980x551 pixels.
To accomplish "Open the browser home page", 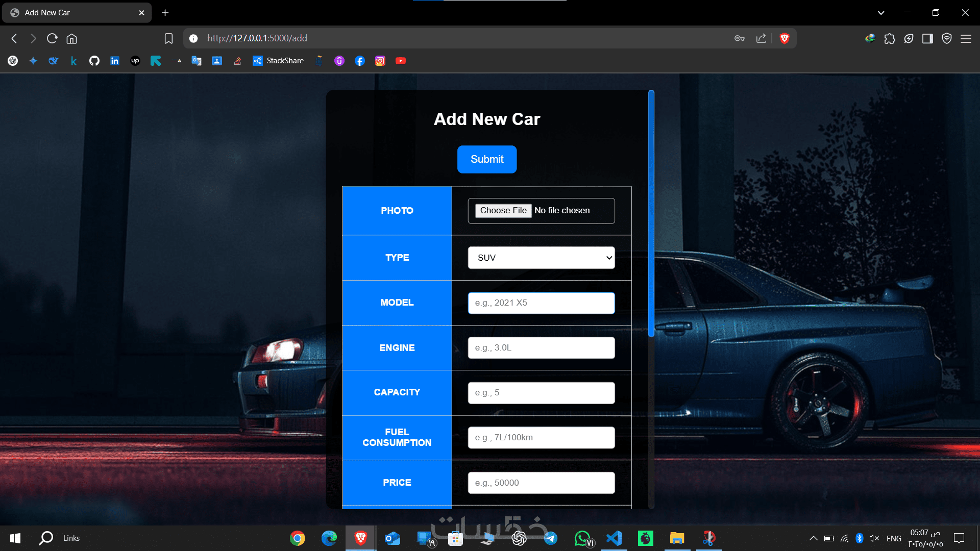I will (x=72, y=38).
